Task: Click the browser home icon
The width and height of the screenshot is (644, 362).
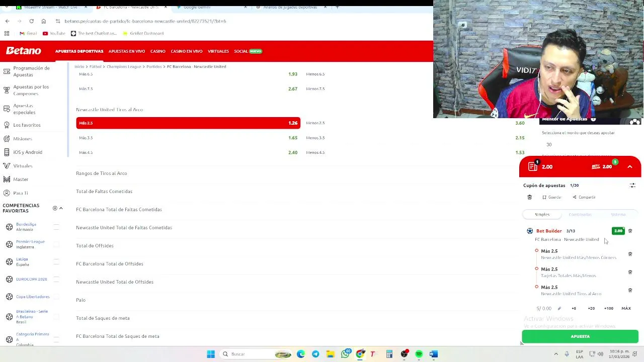Action: (x=43, y=21)
